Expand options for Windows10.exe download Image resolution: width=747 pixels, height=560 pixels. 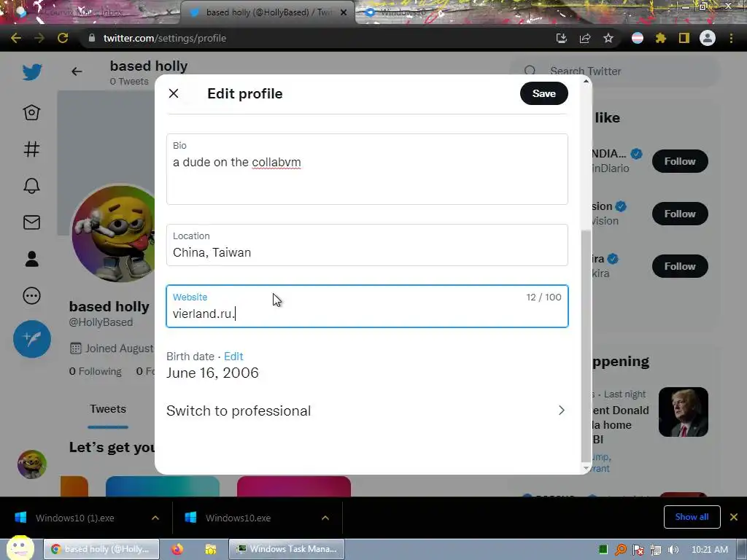325,518
